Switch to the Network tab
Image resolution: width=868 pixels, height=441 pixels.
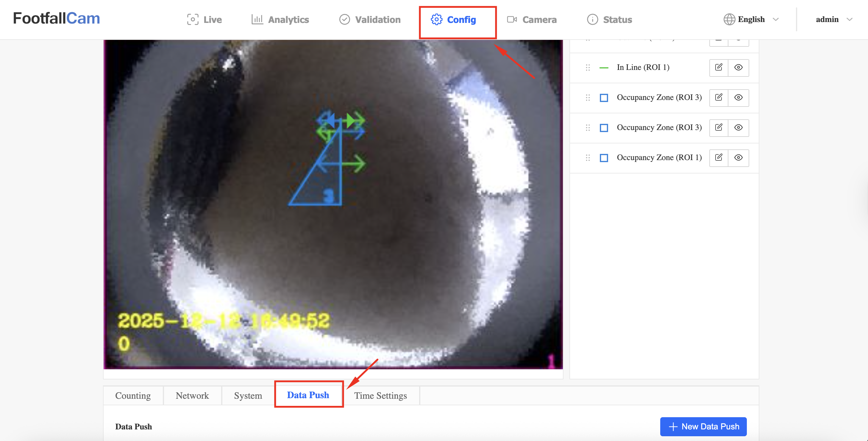click(x=192, y=395)
